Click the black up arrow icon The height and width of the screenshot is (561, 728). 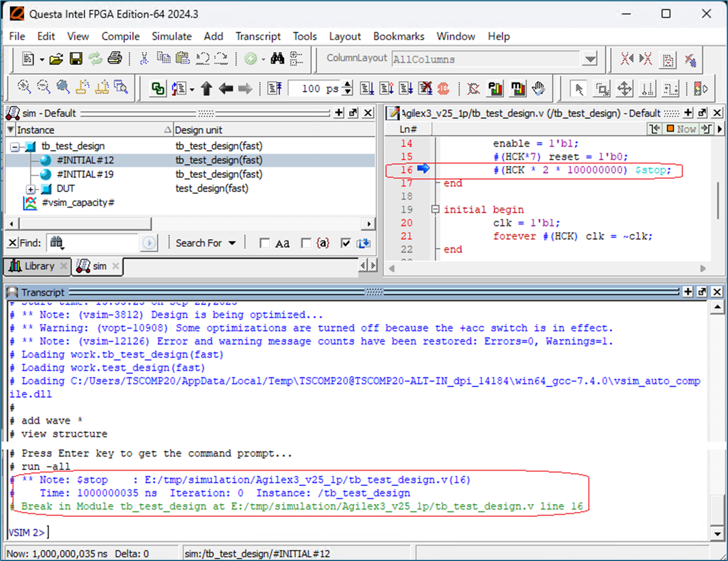point(207,89)
